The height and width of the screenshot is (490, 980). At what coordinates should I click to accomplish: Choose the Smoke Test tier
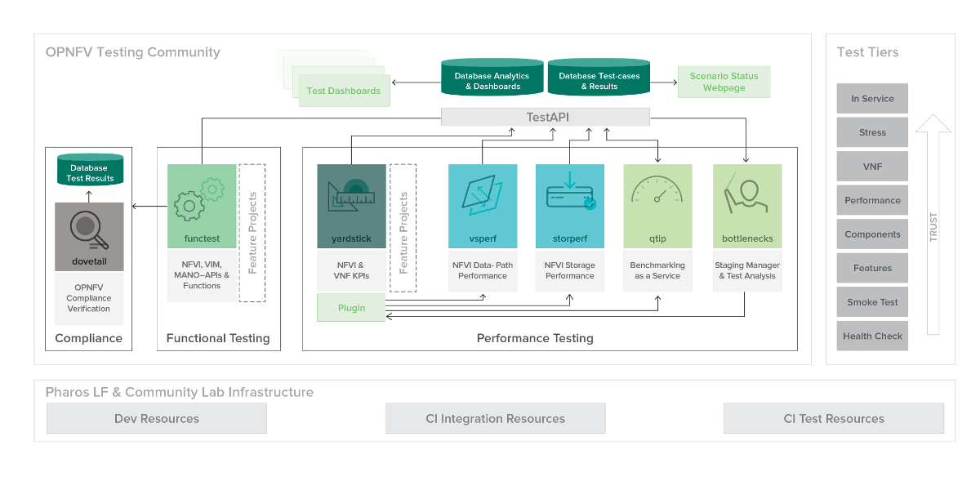tap(872, 302)
